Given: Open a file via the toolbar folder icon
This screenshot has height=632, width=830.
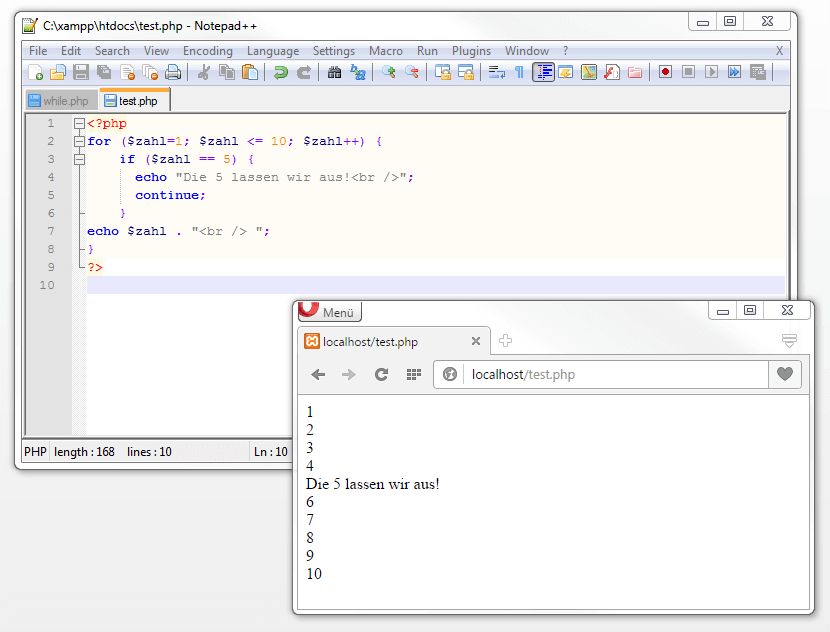Looking at the screenshot, I should coord(58,72).
